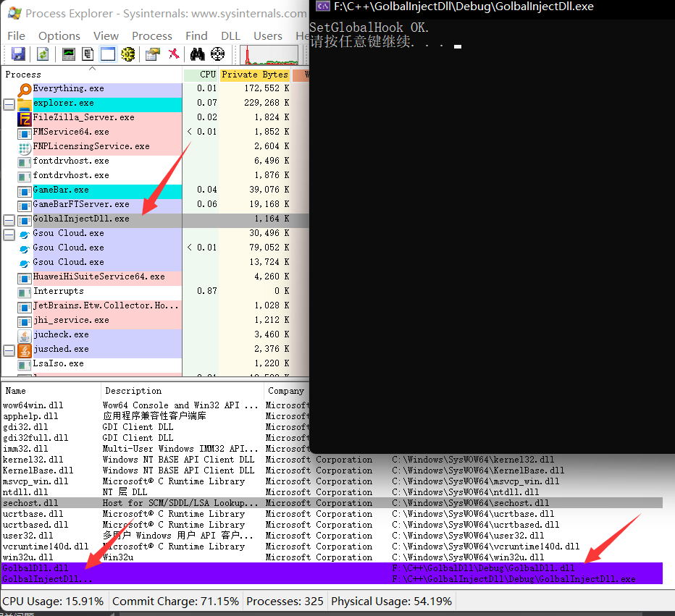Click the Everything.exe magnifier icon
The image size is (675, 616).
[25, 90]
